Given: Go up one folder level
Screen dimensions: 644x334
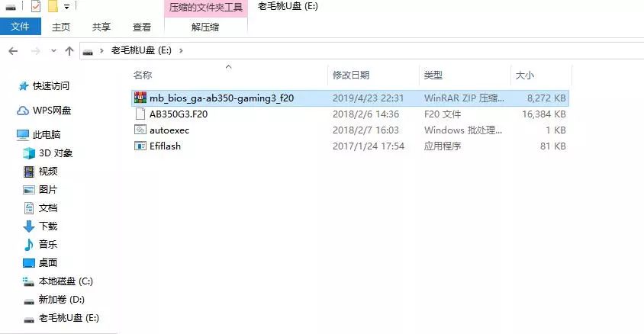Looking at the screenshot, I should click(69, 51).
